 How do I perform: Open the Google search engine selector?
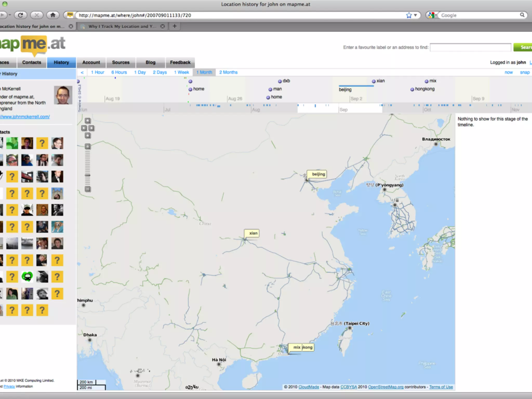pos(432,15)
